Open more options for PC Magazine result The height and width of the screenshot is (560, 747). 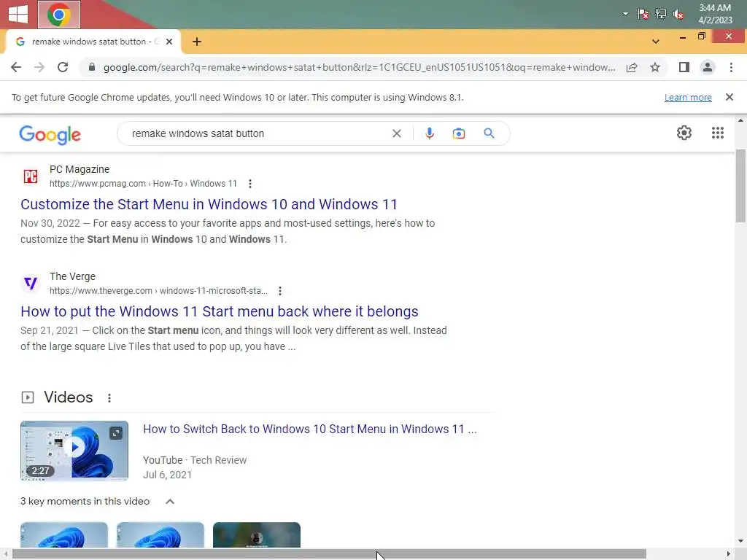[x=249, y=183]
